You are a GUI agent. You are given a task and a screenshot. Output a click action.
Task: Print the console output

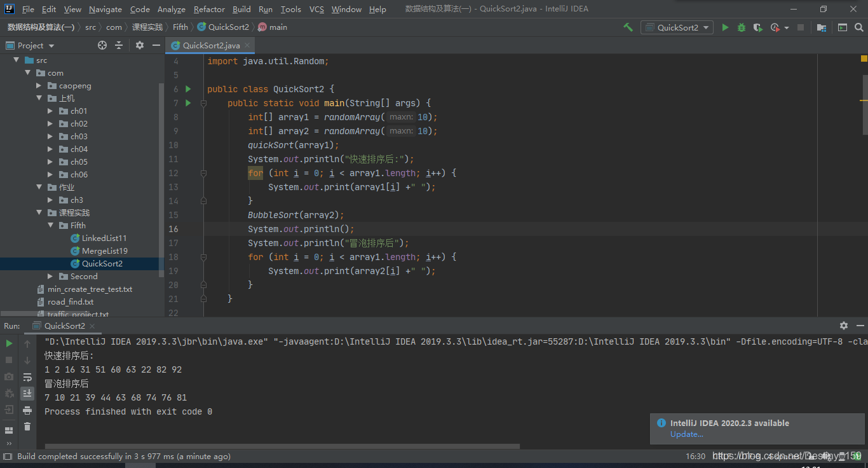[27, 410]
